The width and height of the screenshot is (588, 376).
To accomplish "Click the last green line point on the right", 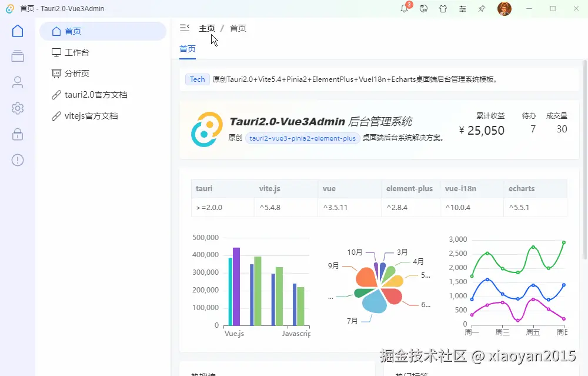I will click(564, 242).
